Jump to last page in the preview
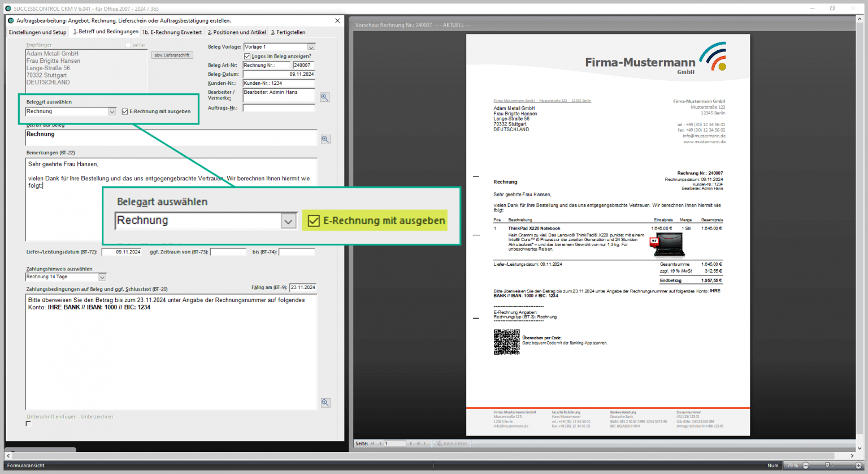The width and height of the screenshot is (868, 474). [x=419, y=443]
